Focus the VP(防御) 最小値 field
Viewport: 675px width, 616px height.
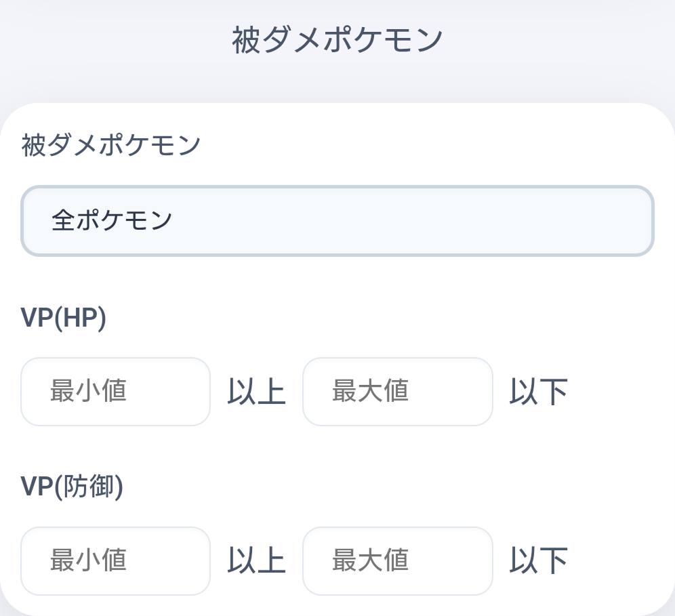115,561
